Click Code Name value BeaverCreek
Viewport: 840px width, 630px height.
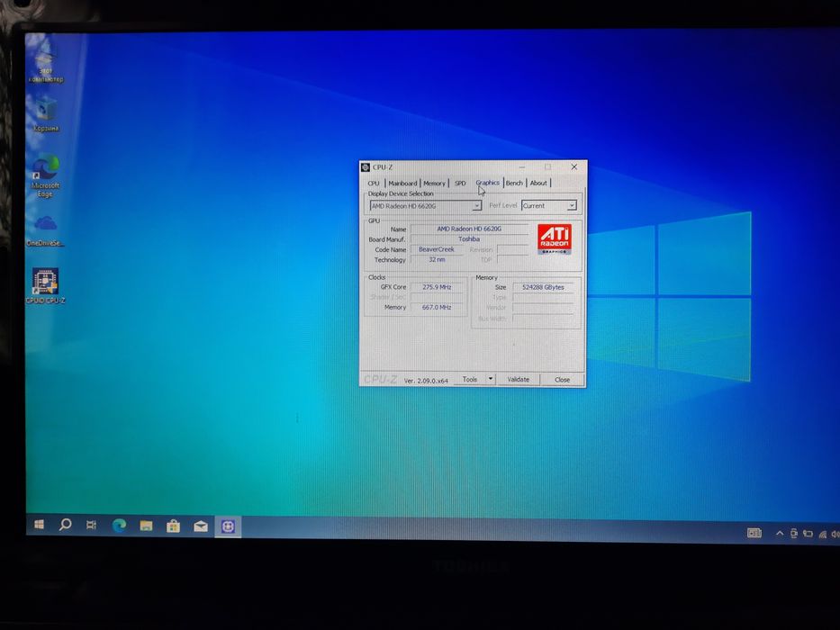coord(437,249)
